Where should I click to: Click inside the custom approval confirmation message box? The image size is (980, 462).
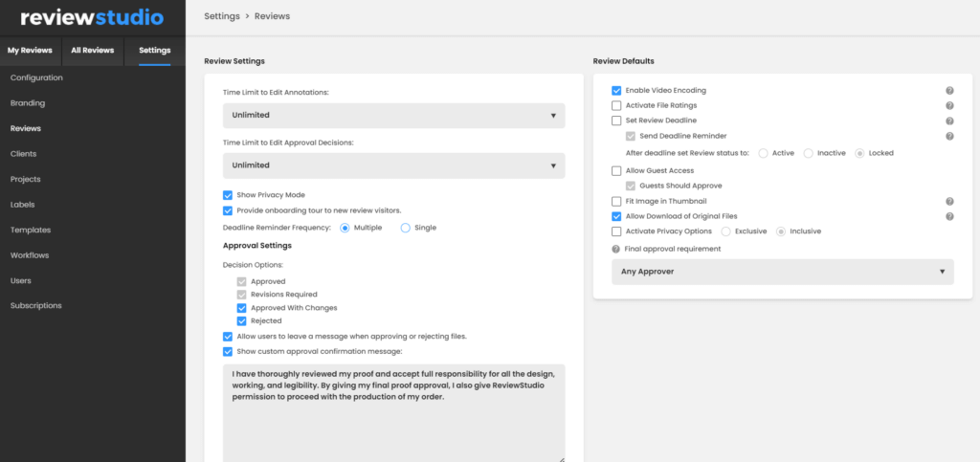(x=393, y=413)
